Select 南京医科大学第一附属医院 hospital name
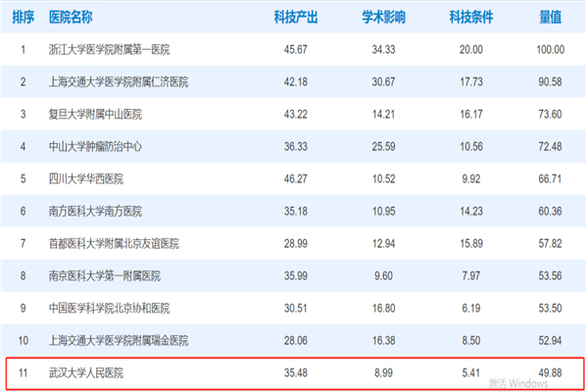 [105, 275]
